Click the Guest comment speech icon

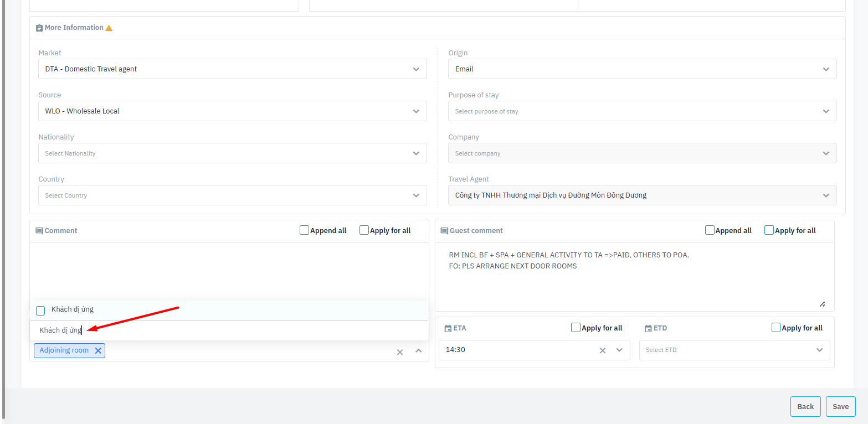(444, 231)
